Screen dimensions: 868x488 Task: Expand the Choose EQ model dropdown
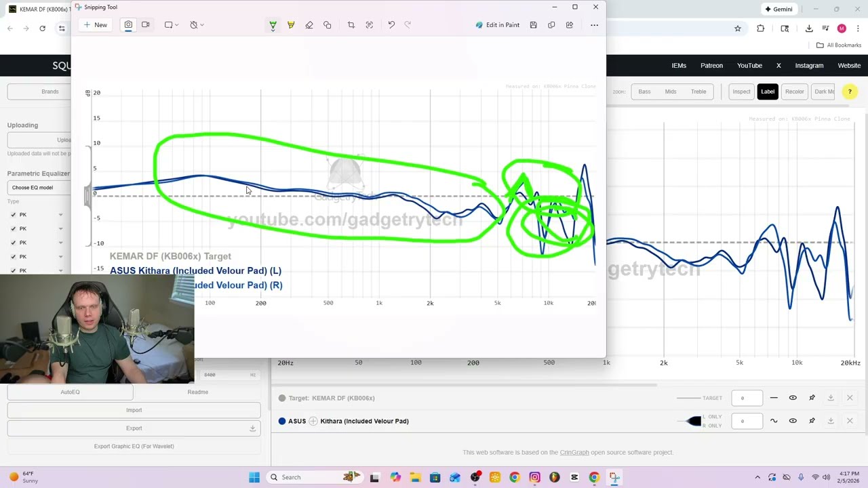pos(39,187)
